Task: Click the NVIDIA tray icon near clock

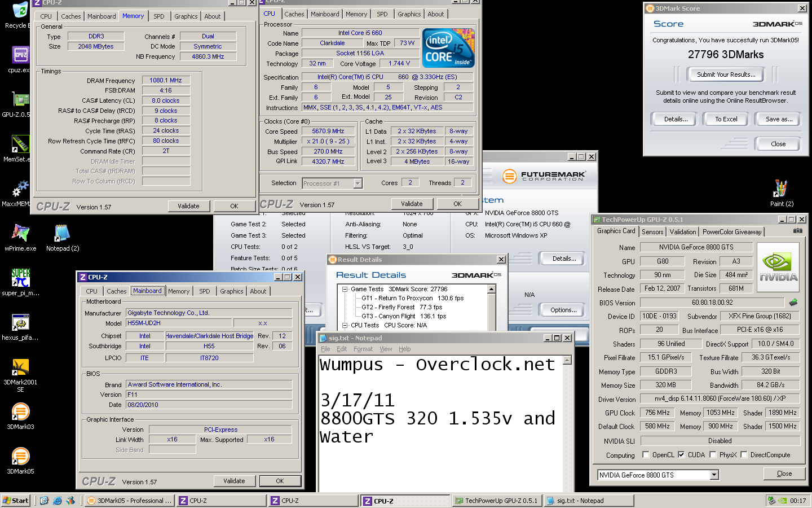Action: pos(782,501)
